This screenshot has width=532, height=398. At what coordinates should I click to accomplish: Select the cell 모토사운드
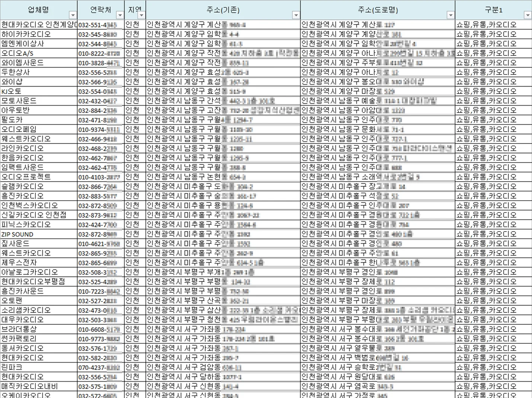[x=39, y=101]
